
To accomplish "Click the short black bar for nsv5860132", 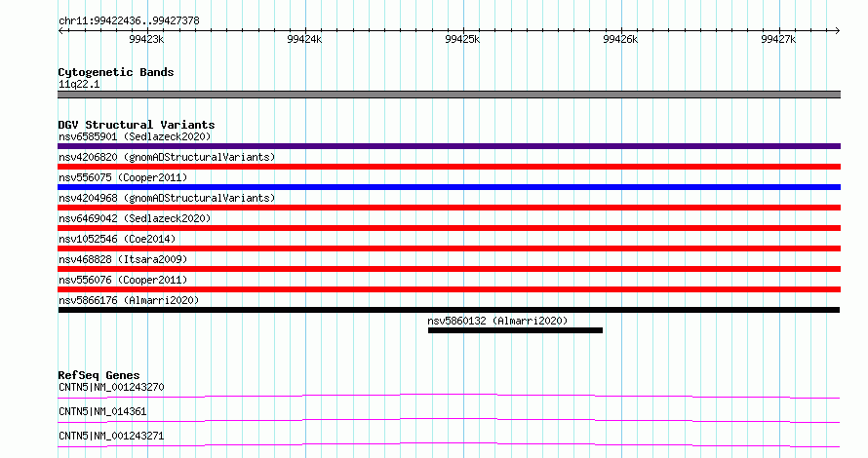I will pyautogui.click(x=515, y=330).
